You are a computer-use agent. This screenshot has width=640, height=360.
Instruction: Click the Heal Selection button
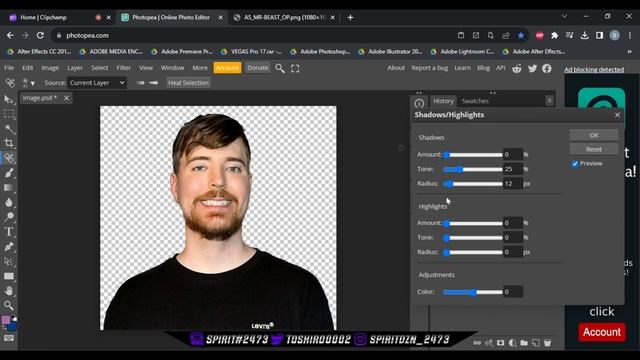188,83
